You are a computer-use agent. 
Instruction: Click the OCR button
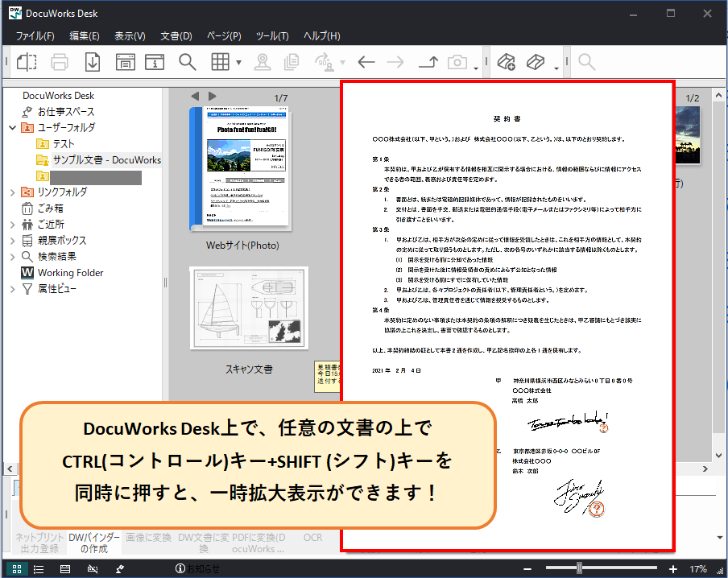coord(312,537)
